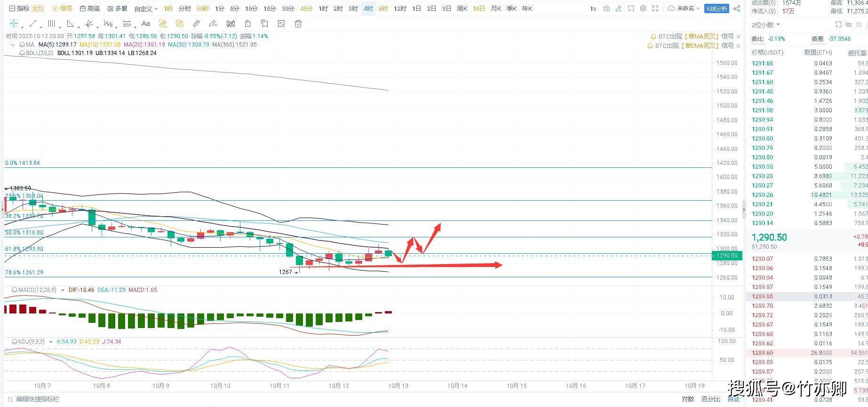The image size is (868, 407).
Task: Choose the Aa text annotation tool
Action: tap(146, 23)
